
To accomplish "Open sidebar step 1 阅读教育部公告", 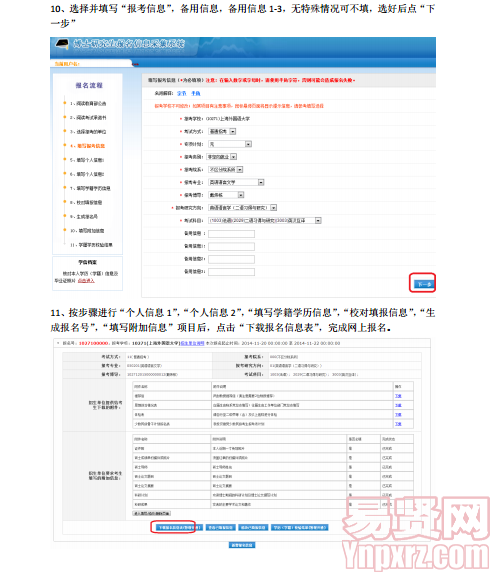I will (88, 104).
